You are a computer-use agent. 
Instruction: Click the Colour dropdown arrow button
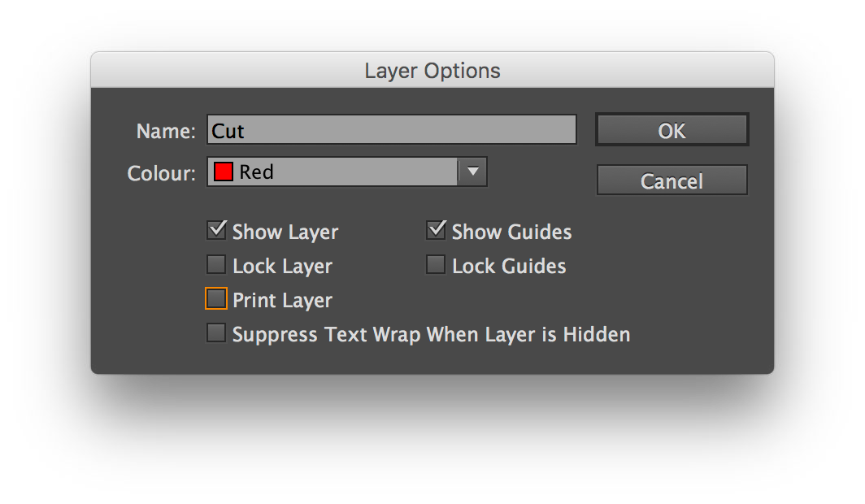click(x=472, y=172)
